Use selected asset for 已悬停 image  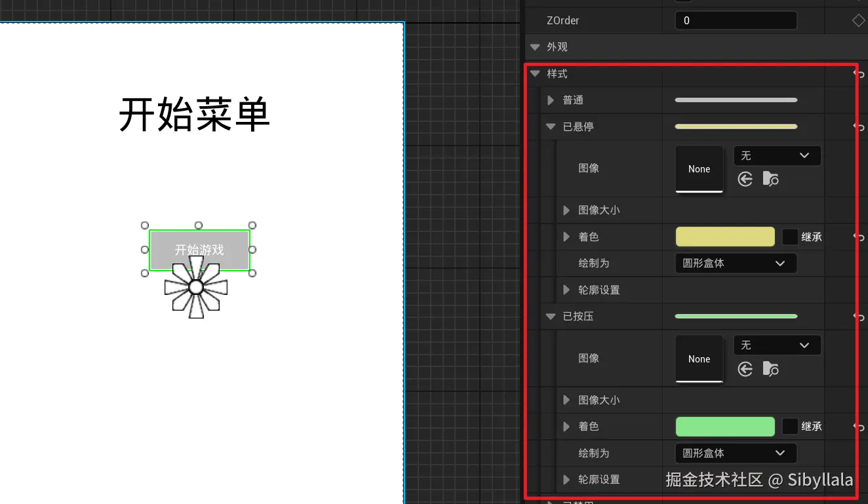coord(745,179)
